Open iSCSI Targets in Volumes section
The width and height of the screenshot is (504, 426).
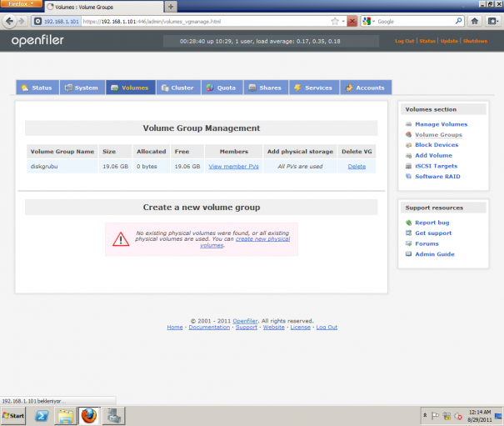coord(436,166)
